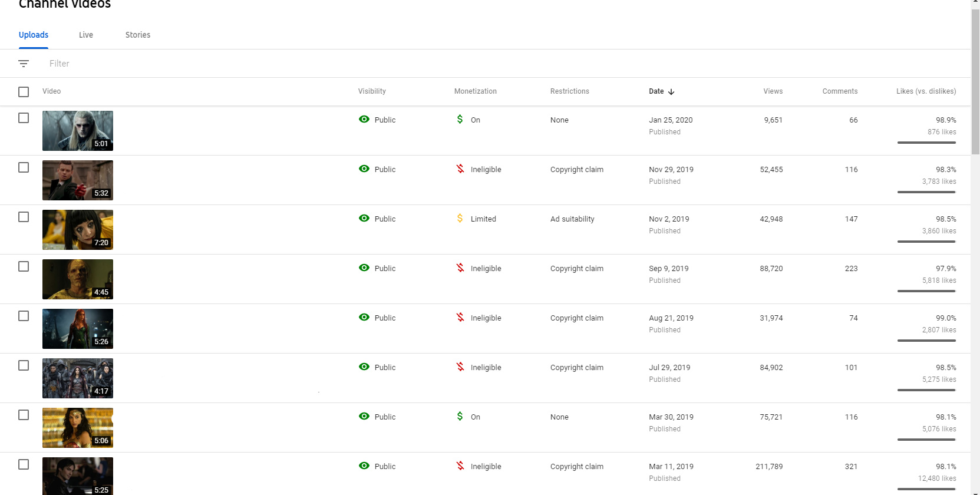Select checkbox for the 5:06 video
The width and height of the screenshot is (980, 495).
coord(24,415)
